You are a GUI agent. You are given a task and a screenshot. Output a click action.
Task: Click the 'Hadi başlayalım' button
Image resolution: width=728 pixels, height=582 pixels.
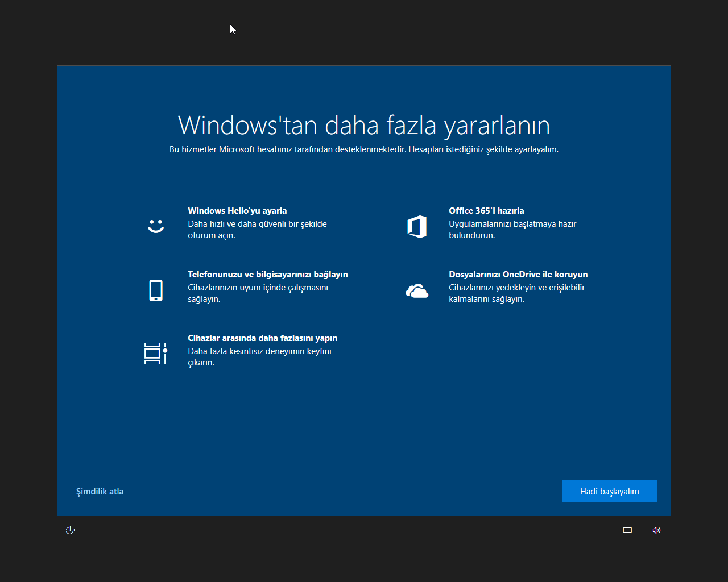610,491
